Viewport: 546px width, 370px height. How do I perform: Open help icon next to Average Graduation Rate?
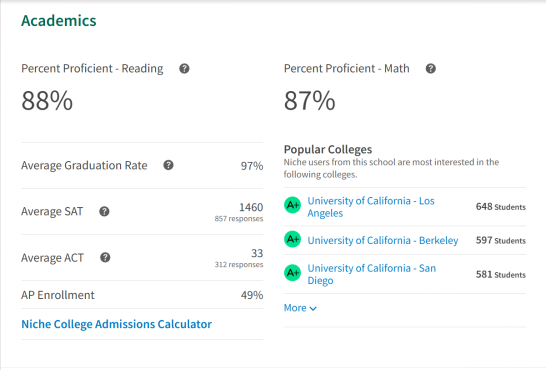point(168,165)
